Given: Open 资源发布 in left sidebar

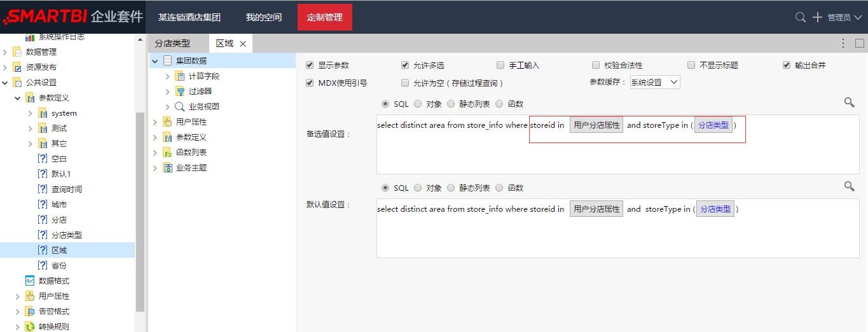Looking at the screenshot, I should 41,67.
